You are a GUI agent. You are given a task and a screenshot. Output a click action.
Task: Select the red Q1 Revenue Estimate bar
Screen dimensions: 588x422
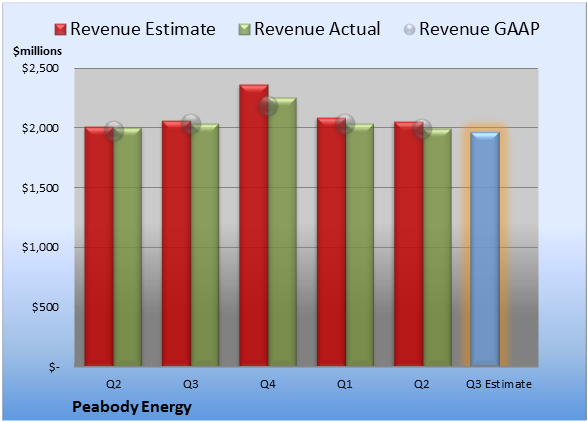tap(331, 242)
